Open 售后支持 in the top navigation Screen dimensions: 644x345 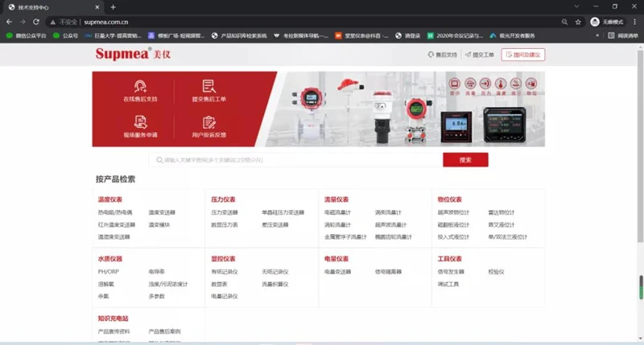click(x=442, y=55)
